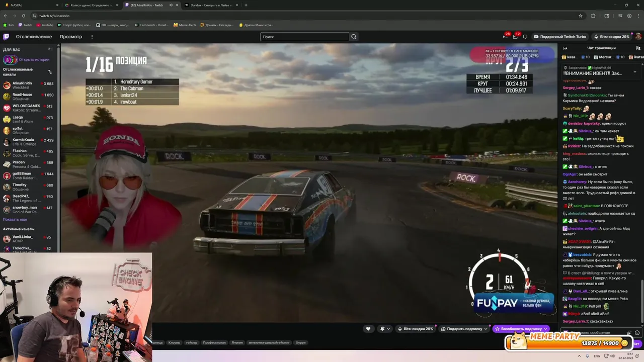644x362 pixels.
Task: Open Chrome three-dot menu
Action: pos(638,16)
